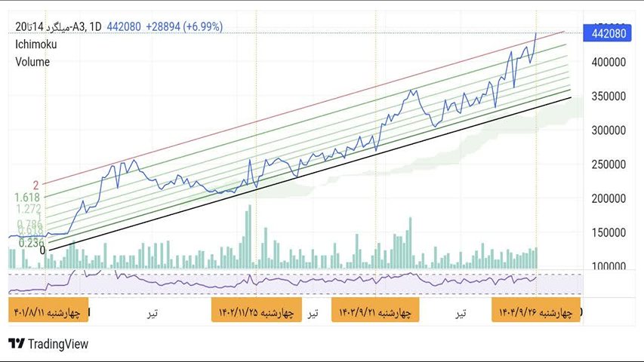The width and height of the screenshot is (644, 362).
Task: Open the TradingView text link
Action: (57, 344)
